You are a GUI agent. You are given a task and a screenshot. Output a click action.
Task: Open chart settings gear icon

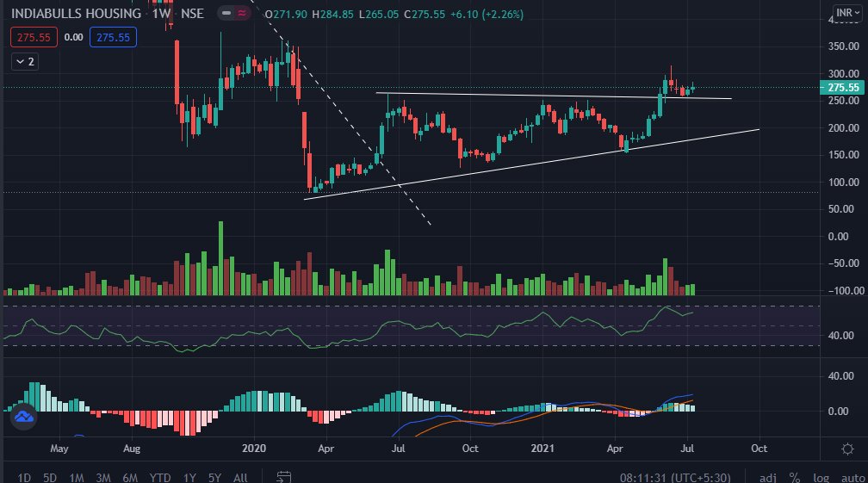click(x=847, y=449)
